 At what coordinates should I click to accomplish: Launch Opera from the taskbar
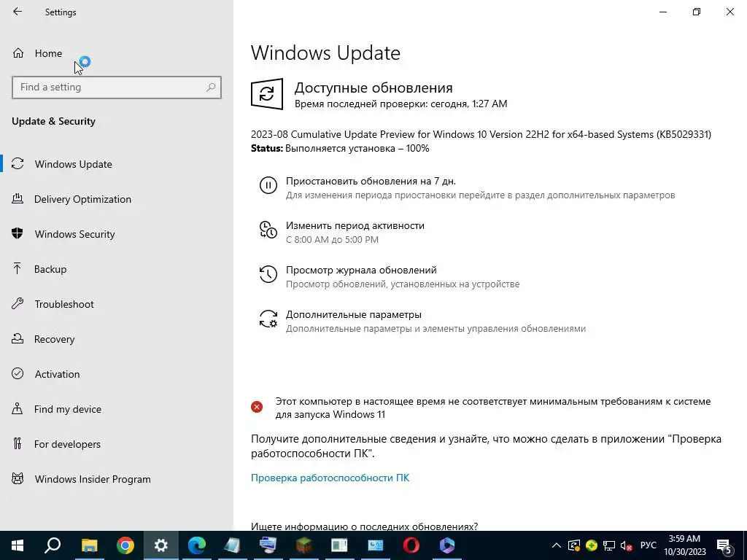[411, 545]
